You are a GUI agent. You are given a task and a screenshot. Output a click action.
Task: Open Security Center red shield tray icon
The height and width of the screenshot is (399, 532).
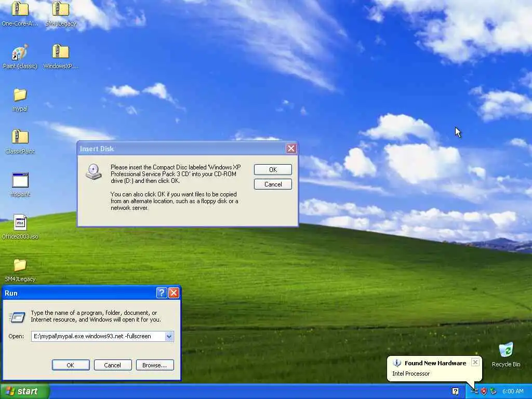pos(484,391)
